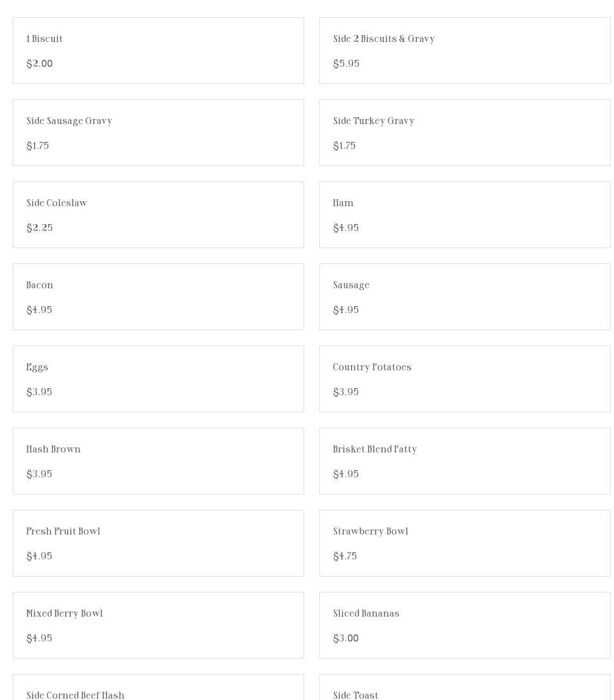Select the Fresh Fruit Bowl card
Screen dimensions: 614x700
[x=158, y=543]
